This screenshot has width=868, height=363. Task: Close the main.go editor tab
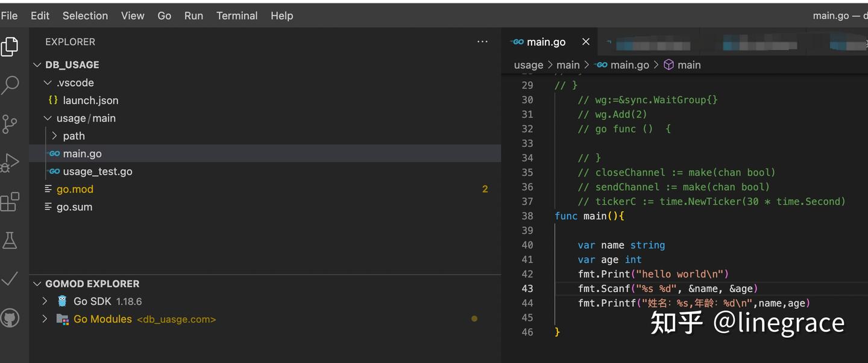coord(585,42)
